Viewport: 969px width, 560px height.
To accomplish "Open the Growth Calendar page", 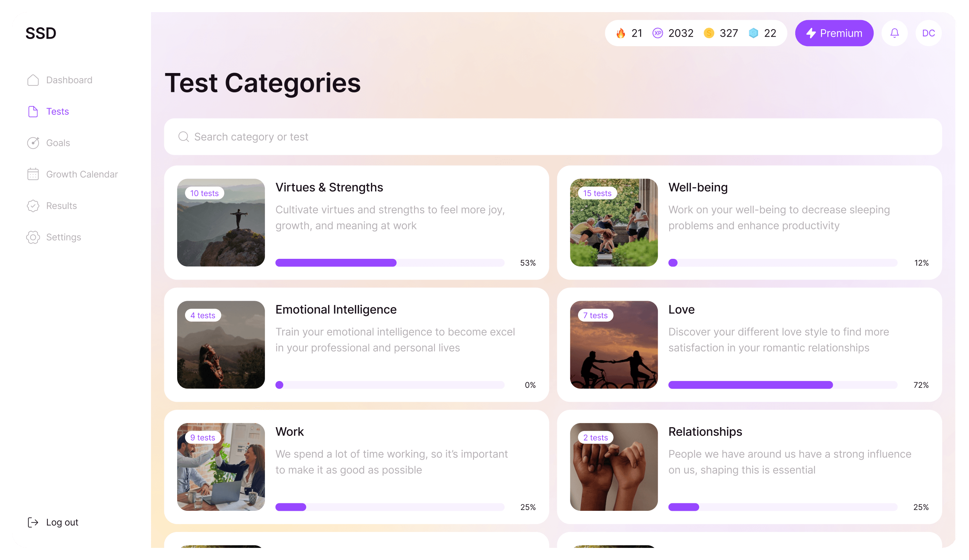I will pyautogui.click(x=81, y=174).
